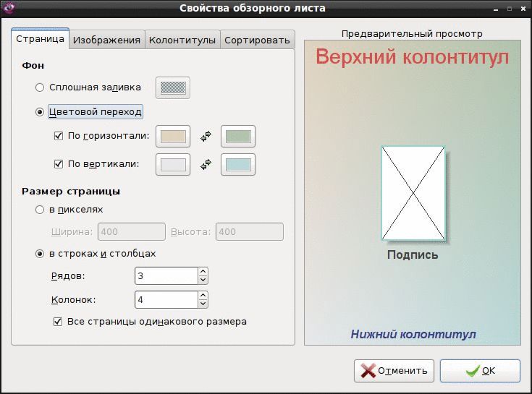Viewport: 532px width, 394px height.
Task: Click the Ширина input field
Action: click(132, 232)
